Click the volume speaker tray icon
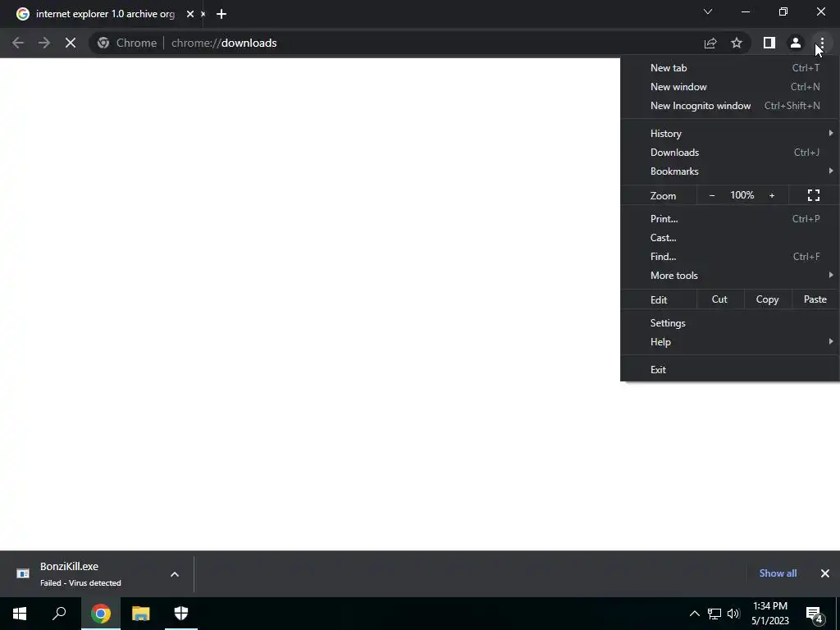This screenshot has height=630, width=840. (x=733, y=614)
